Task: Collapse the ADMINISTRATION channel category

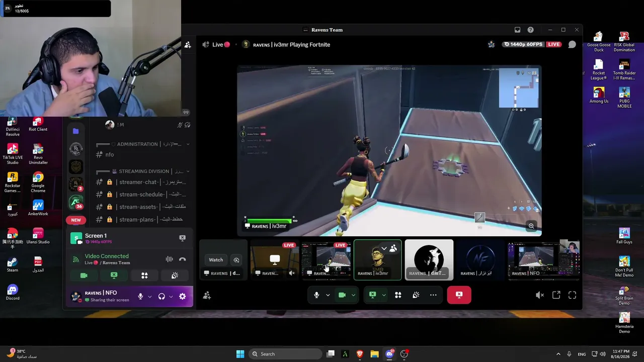Action: [x=143, y=144]
